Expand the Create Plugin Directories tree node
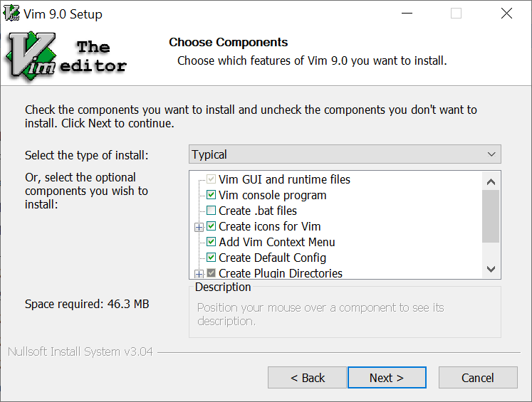532x402 pixels. 199,273
